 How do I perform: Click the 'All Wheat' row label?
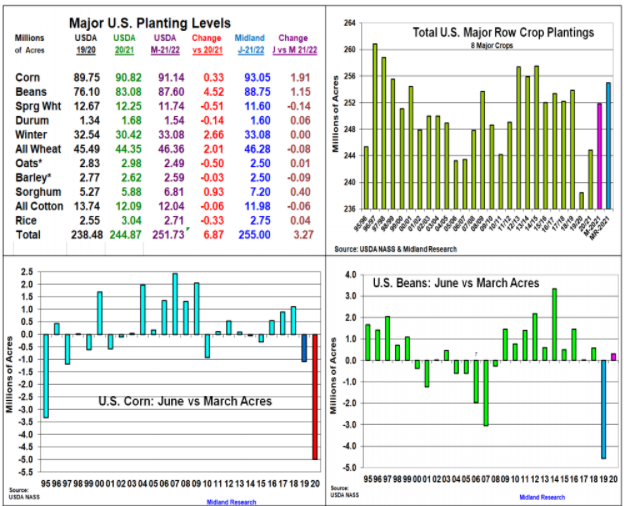pyautogui.click(x=38, y=149)
